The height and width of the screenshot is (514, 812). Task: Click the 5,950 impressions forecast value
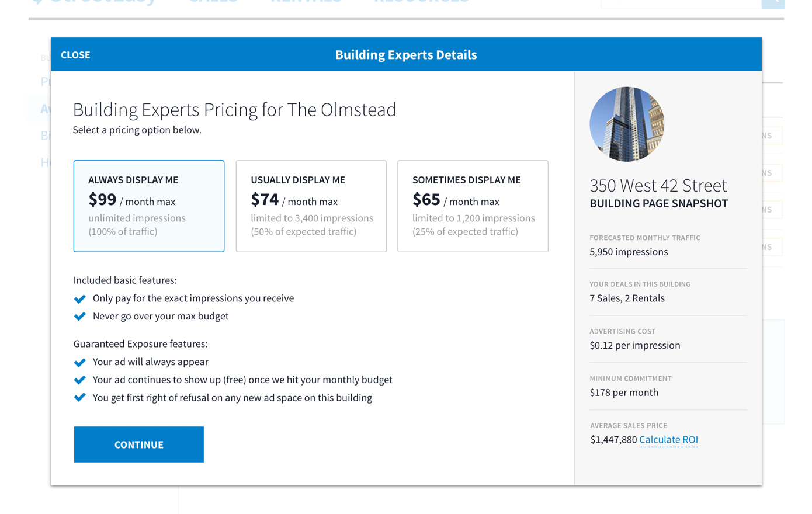pyautogui.click(x=629, y=252)
